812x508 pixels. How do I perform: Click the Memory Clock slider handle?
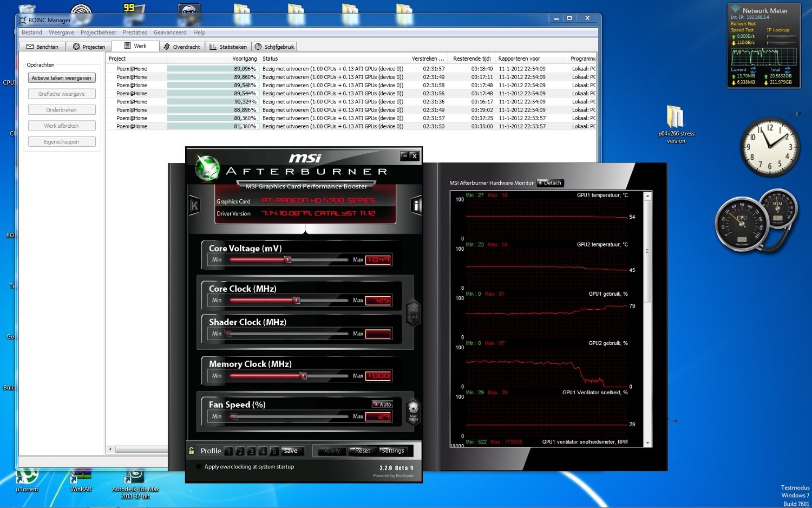(x=303, y=375)
